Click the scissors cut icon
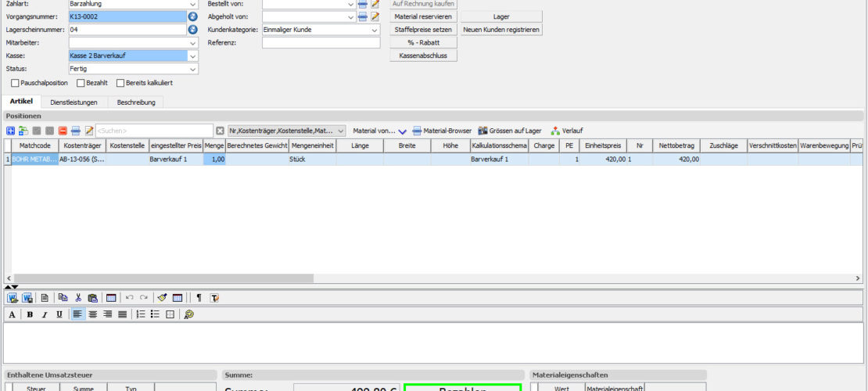This screenshot has height=391, width=868. [x=78, y=298]
